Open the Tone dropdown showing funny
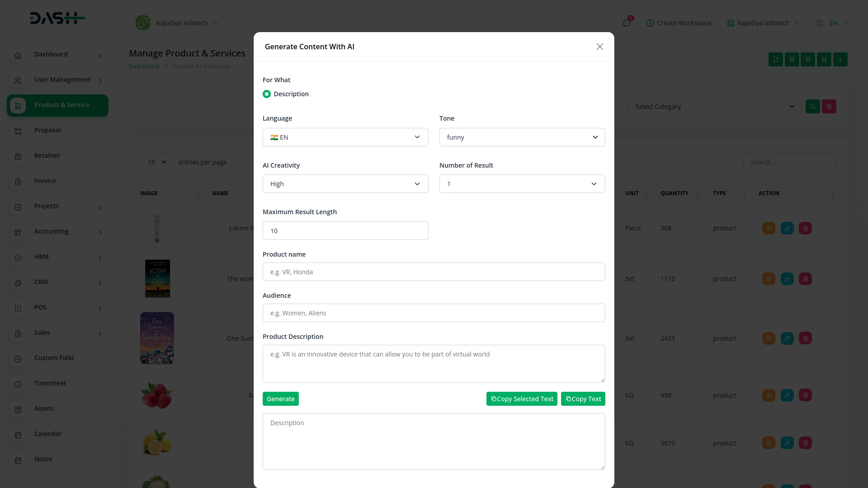 (522, 137)
